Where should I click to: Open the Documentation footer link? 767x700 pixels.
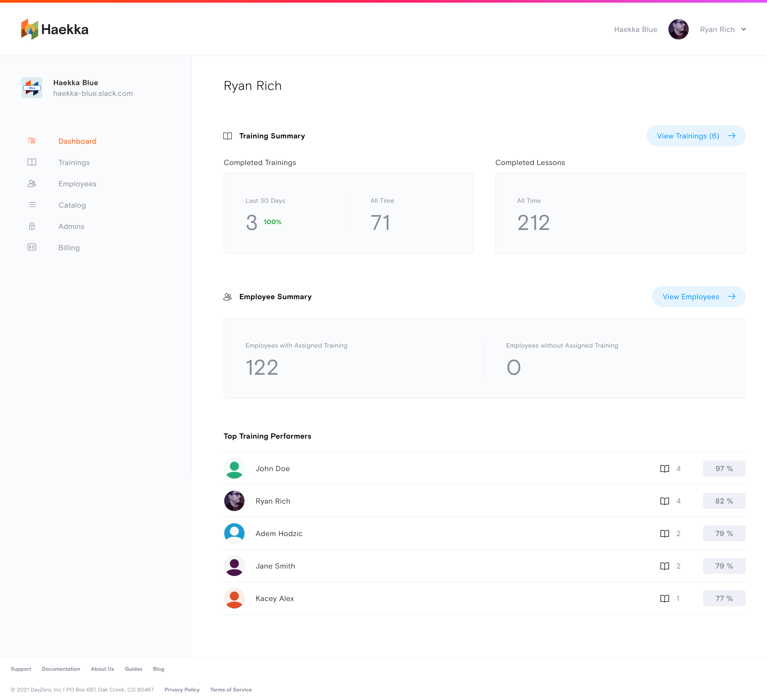61,669
